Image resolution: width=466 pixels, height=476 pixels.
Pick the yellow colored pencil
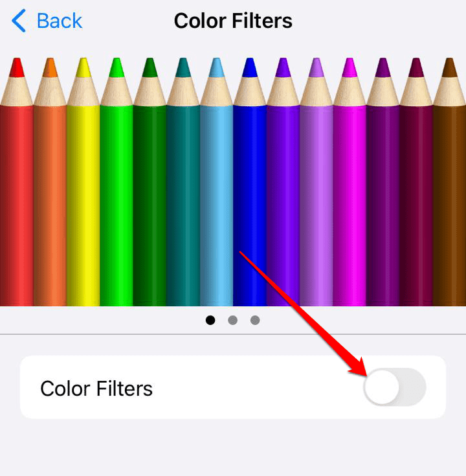(83, 181)
